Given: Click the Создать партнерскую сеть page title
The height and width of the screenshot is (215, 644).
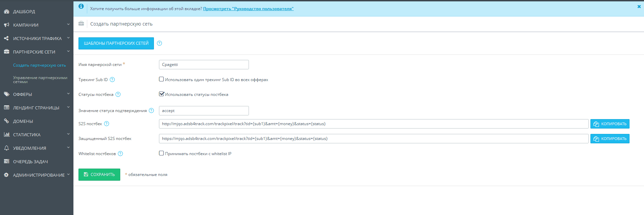Looking at the screenshot, I should coord(121,24).
